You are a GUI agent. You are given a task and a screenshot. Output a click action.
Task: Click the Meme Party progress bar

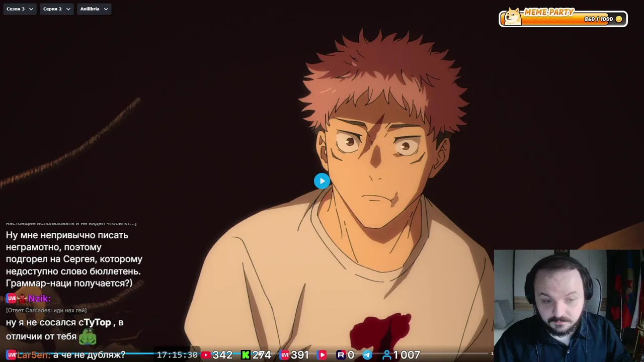point(563,19)
